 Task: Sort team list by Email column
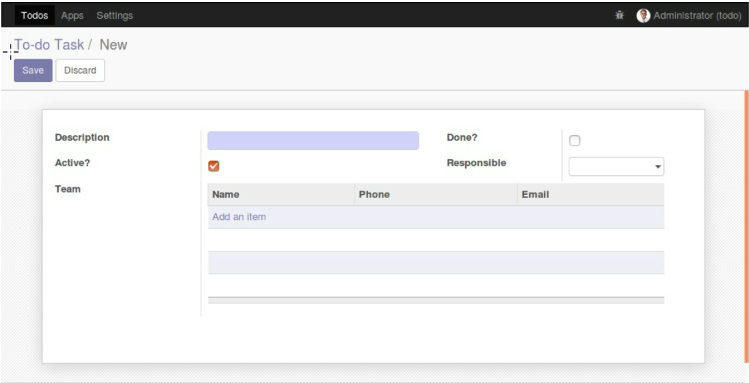click(535, 194)
